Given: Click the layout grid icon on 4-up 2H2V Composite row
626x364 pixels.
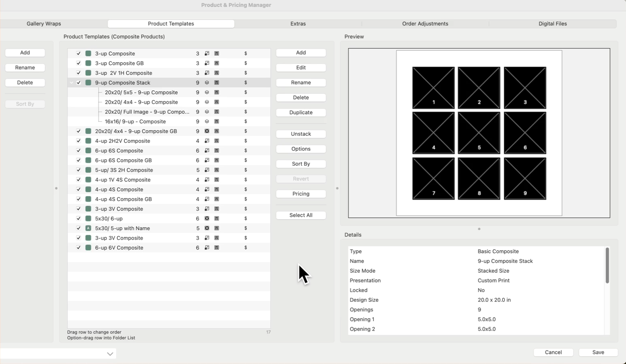Looking at the screenshot, I should point(217,141).
